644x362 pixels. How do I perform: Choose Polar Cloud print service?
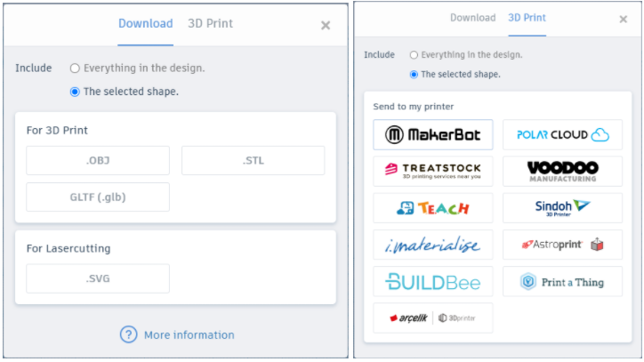point(562,135)
